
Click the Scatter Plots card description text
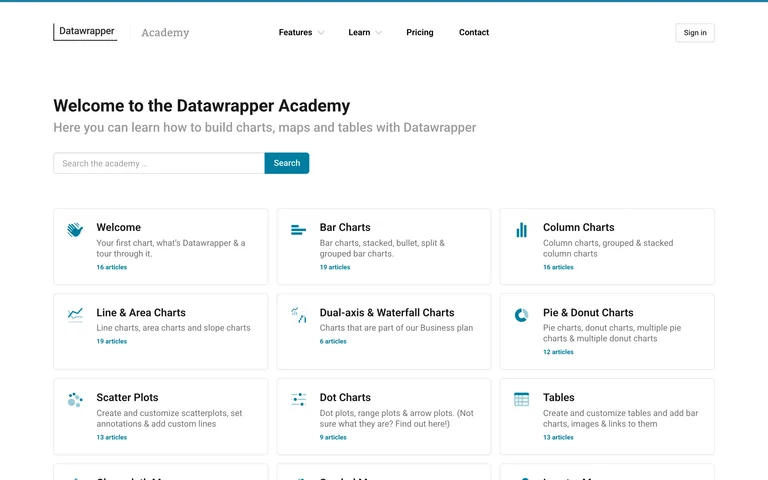[169, 418]
